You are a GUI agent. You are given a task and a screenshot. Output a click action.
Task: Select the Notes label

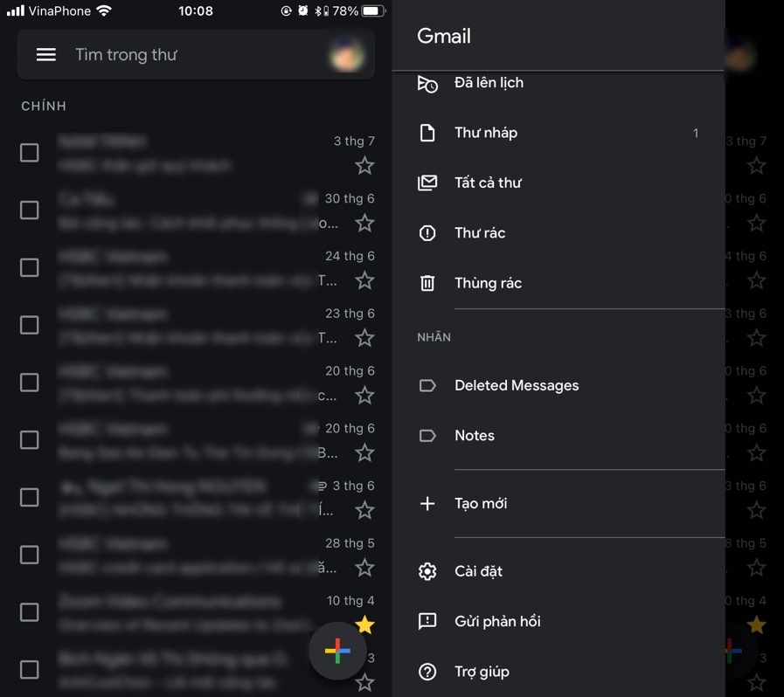(x=475, y=436)
